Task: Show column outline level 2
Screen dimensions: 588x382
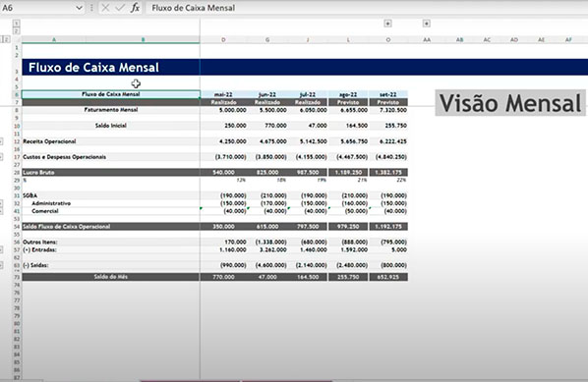Action: tap(16, 30)
